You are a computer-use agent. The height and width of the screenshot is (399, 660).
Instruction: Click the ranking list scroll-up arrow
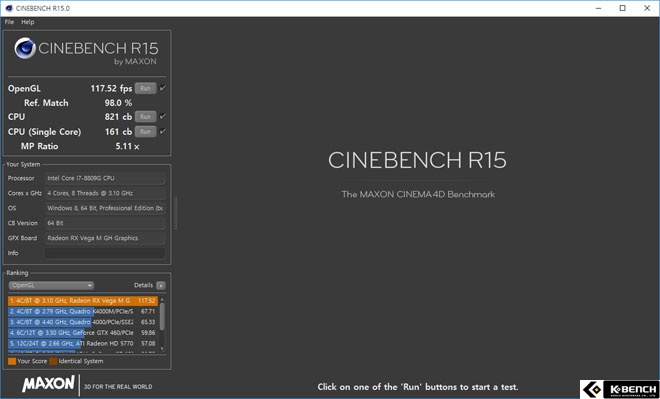162,299
